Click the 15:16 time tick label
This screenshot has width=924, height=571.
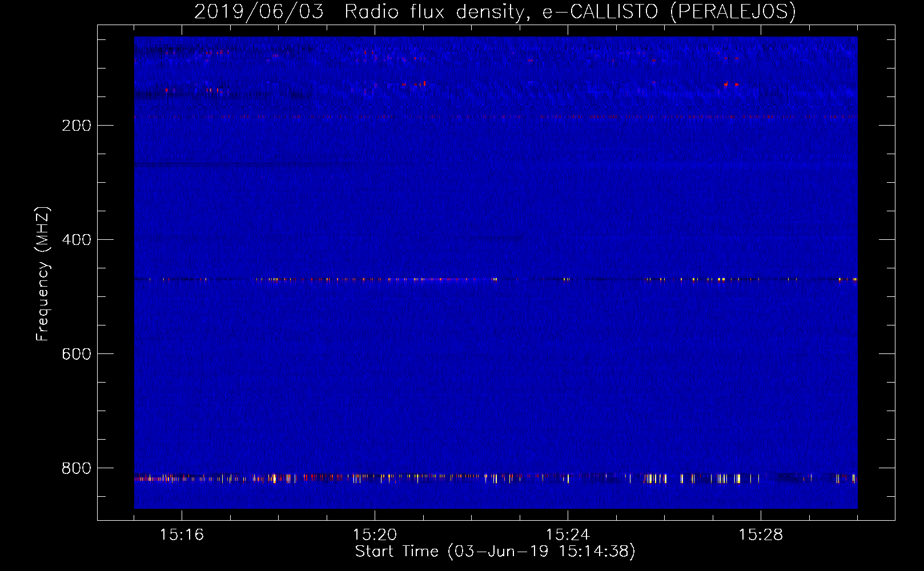pyautogui.click(x=182, y=535)
